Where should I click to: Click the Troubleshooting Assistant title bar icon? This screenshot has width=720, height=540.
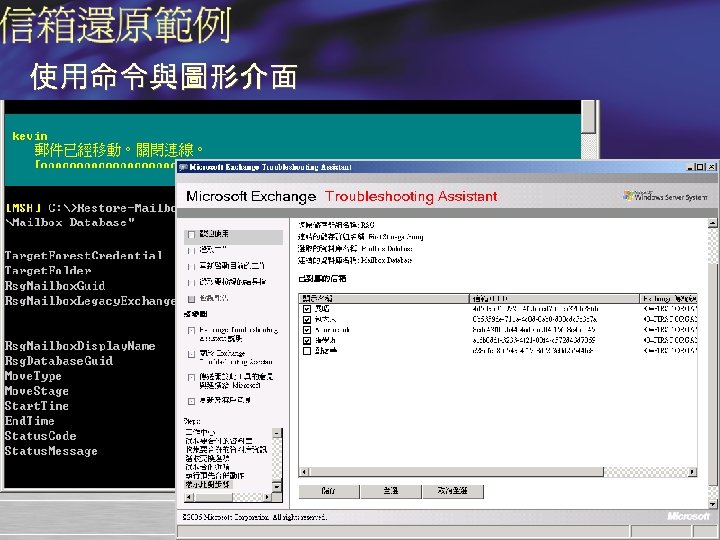(183, 167)
